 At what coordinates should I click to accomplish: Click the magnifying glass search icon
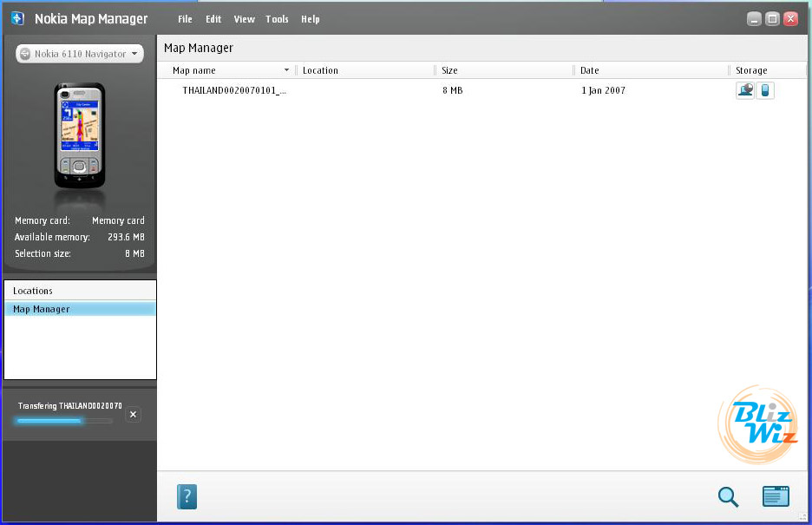click(728, 497)
